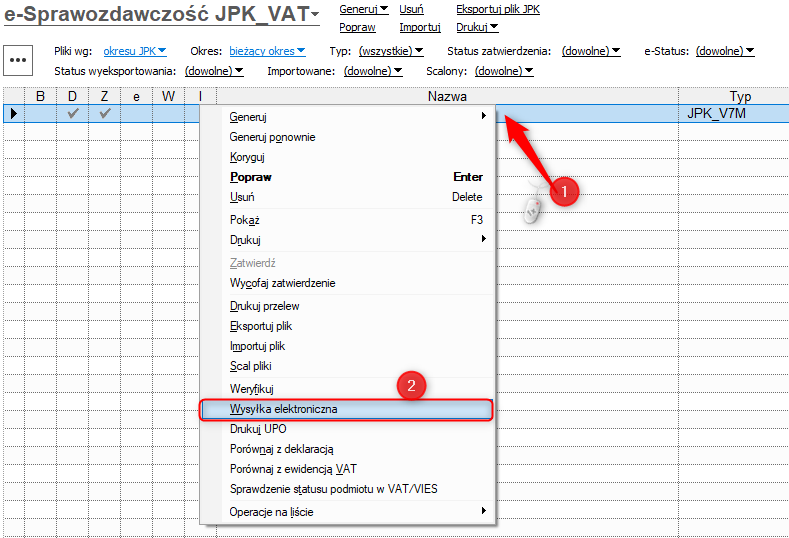This screenshot has width=789, height=538.
Task: Click the W column header
Action: tap(169, 96)
